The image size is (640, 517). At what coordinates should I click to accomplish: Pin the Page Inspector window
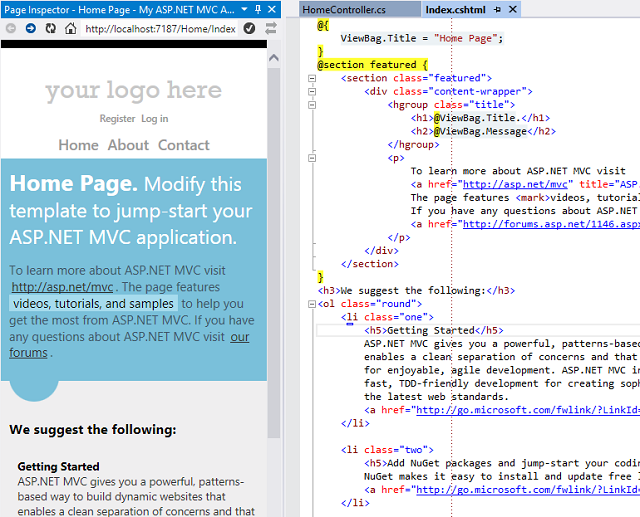pyautogui.click(x=258, y=9)
